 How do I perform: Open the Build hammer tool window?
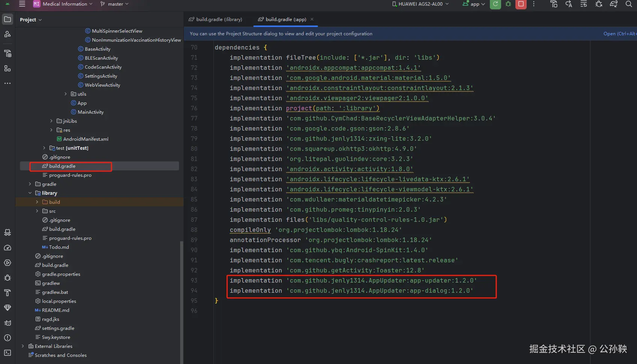click(x=8, y=293)
